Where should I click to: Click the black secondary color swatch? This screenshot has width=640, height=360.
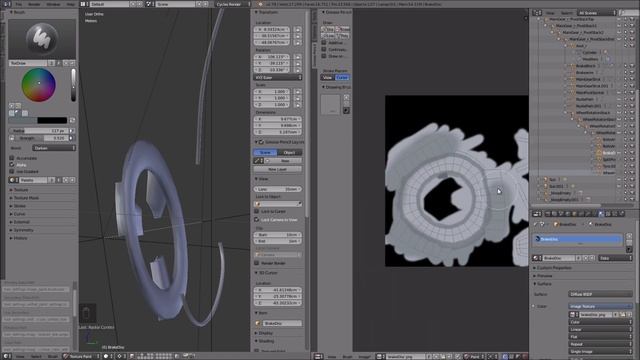coord(52,120)
